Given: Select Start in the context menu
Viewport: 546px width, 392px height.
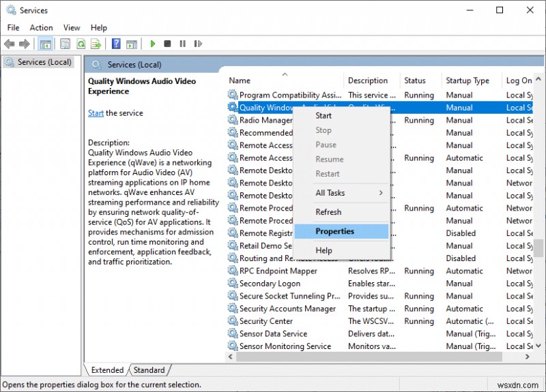Looking at the screenshot, I should 324,116.
